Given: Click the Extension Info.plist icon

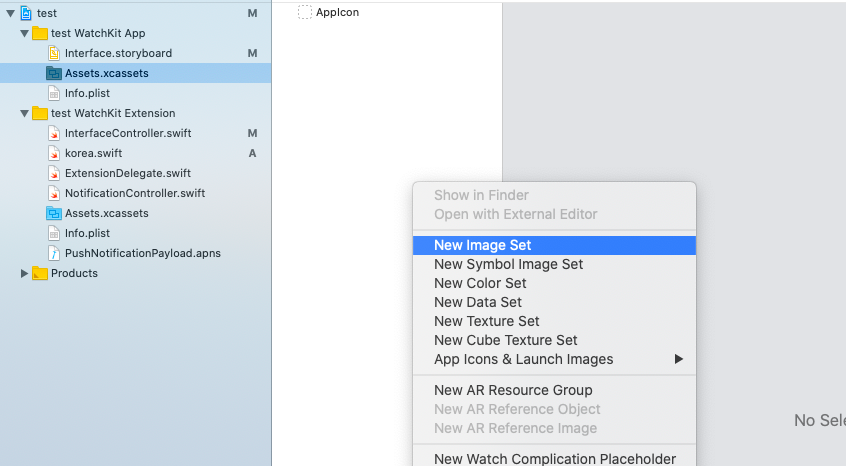Looking at the screenshot, I should pyautogui.click(x=54, y=234).
